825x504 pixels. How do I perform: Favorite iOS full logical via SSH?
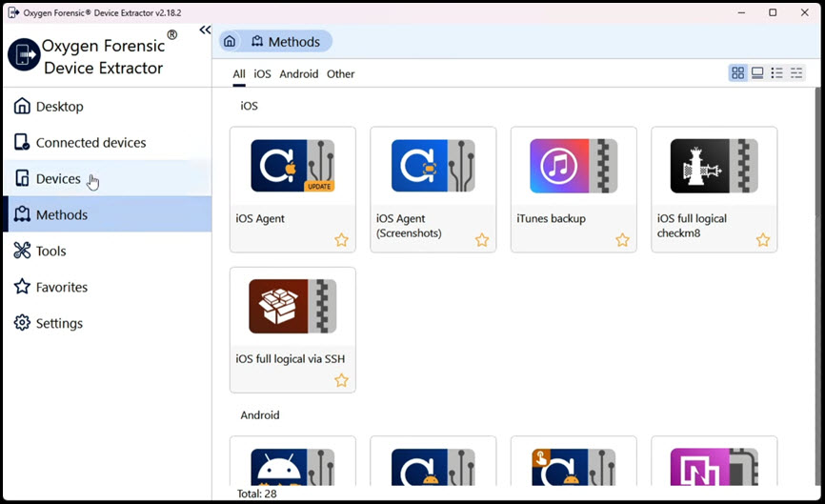[341, 380]
